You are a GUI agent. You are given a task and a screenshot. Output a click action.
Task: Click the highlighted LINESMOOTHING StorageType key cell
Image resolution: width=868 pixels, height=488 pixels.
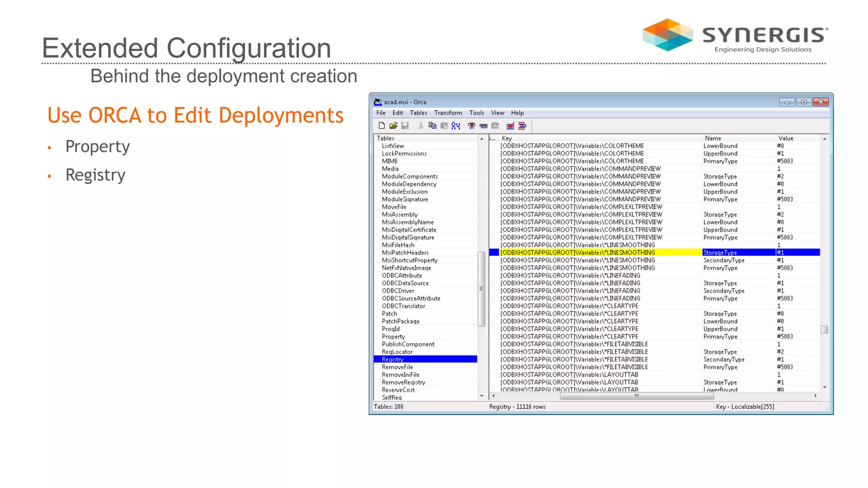point(601,252)
